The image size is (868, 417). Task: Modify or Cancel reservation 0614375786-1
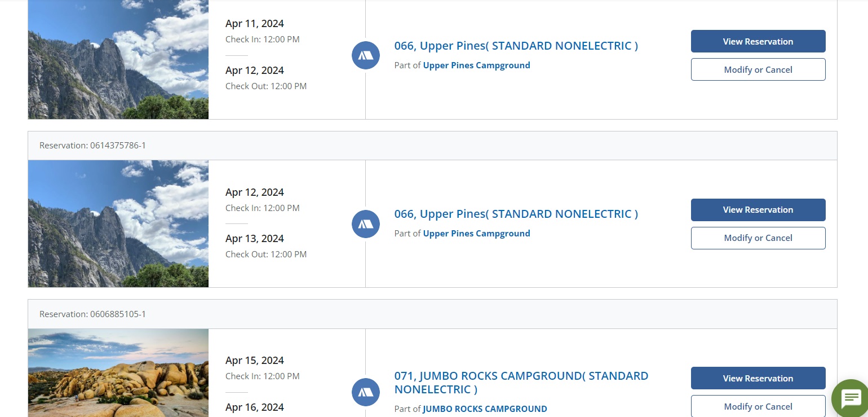(758, 238)
